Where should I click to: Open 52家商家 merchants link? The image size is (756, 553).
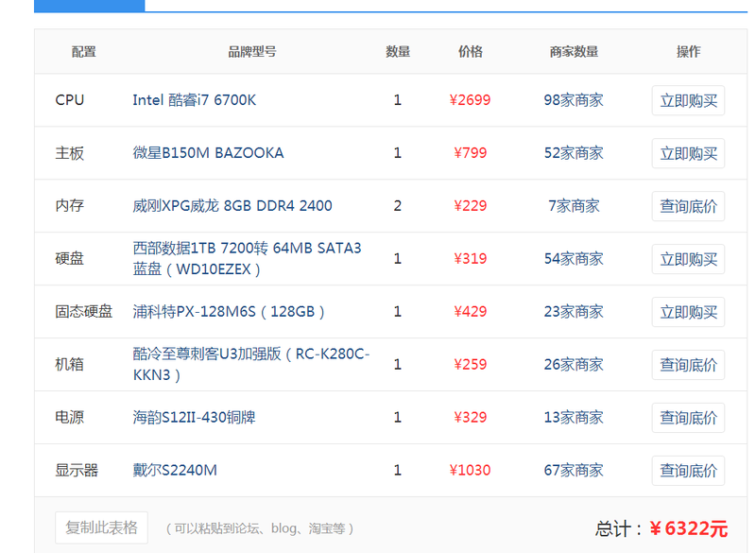[x=574, y=153]
